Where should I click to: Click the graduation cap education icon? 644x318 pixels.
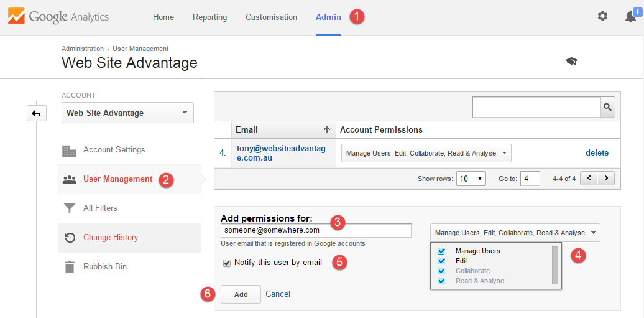click(x=571, y=62)
